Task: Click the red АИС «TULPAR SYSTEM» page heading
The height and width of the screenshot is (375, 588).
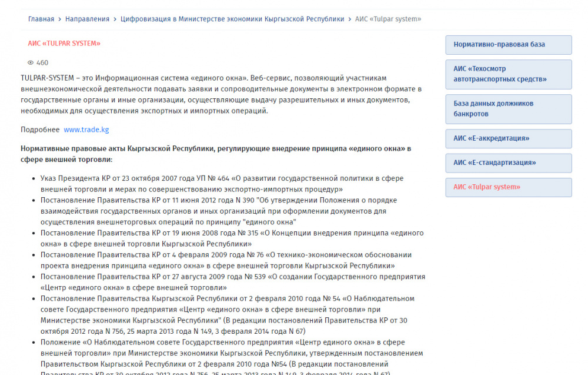Action: (64, 43)
